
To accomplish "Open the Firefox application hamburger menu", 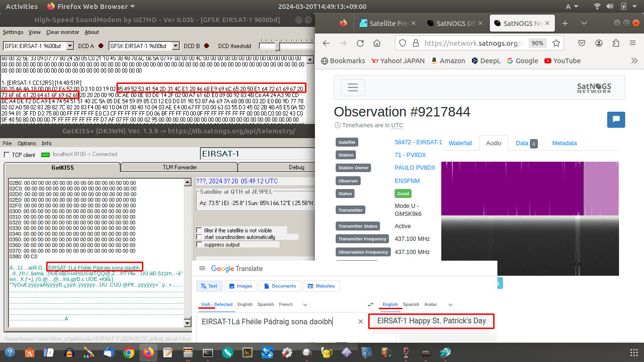I will [633, 43].
